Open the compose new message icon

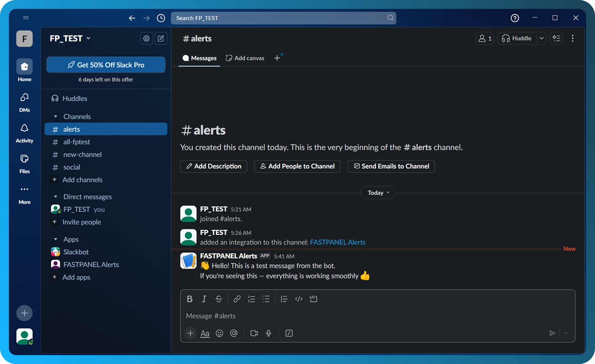pyautogui.click(x=161, y=38)
